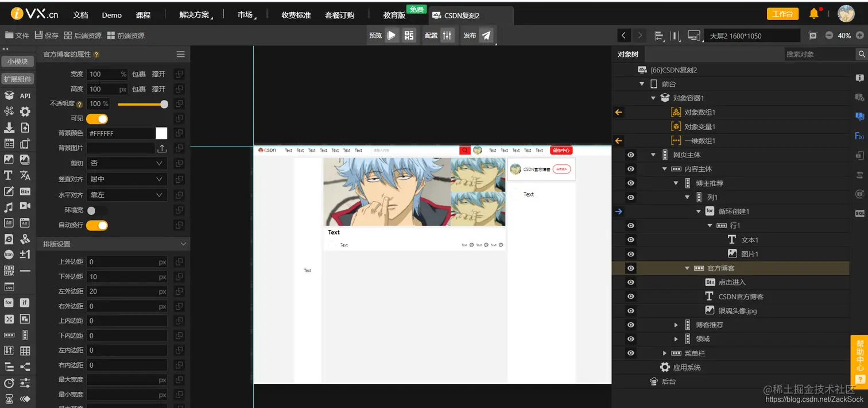Open configuration with the sliders icon
This screenshot has height=408, width=868.
point(447,35)
